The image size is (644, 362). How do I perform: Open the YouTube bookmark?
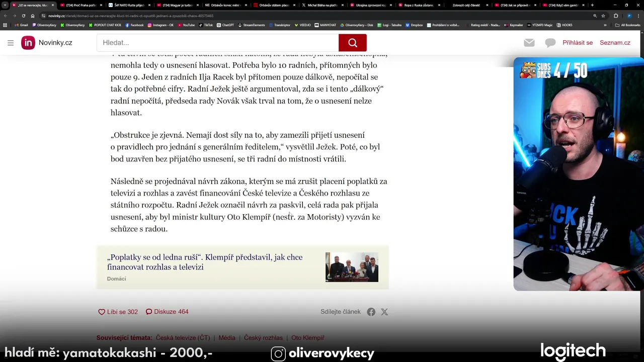coord(186,25)
